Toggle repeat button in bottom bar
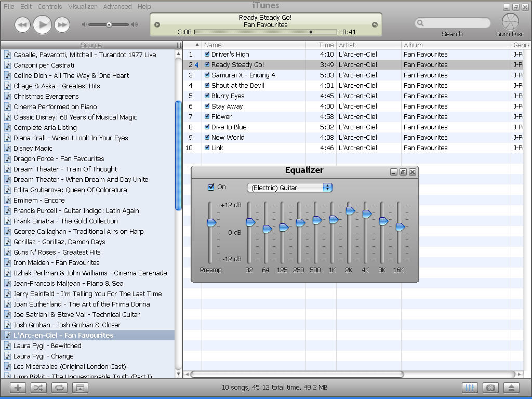This screenshot has height=399, width=532. pyautogui.click(x=59, y=388)
